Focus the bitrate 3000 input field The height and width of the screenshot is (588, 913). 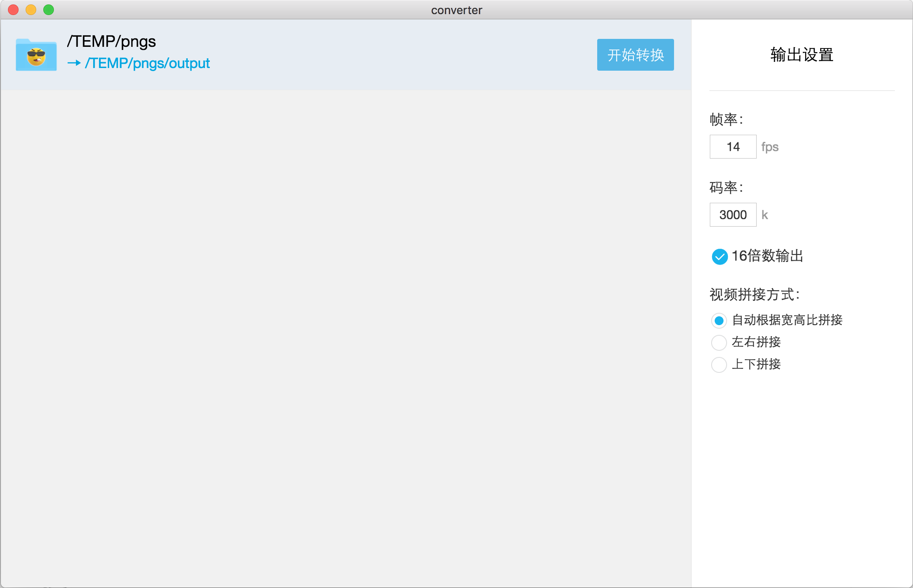(733, 215)
